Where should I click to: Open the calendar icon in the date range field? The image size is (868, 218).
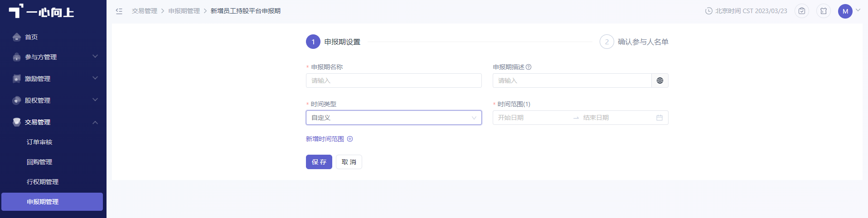(659, 118)
